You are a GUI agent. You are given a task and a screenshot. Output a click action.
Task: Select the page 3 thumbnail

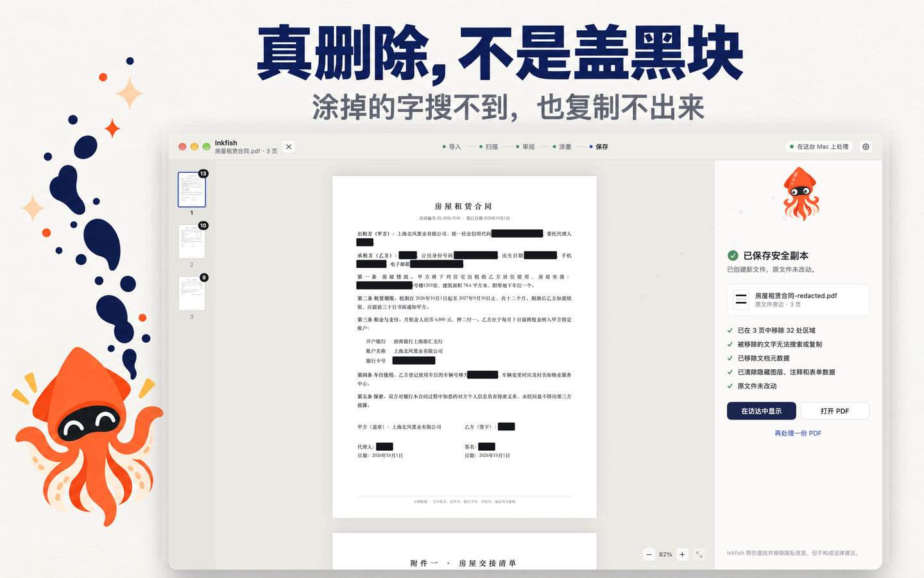pos(192,293)
